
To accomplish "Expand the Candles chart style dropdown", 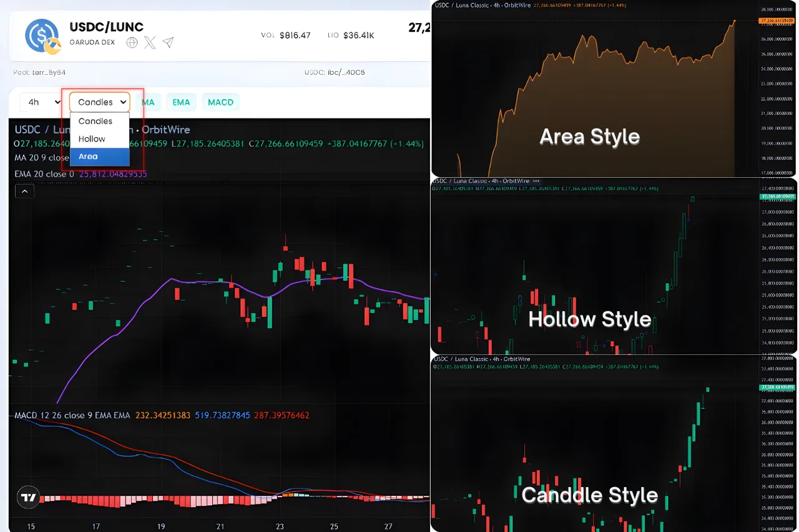I will click(x=99, y=102).
